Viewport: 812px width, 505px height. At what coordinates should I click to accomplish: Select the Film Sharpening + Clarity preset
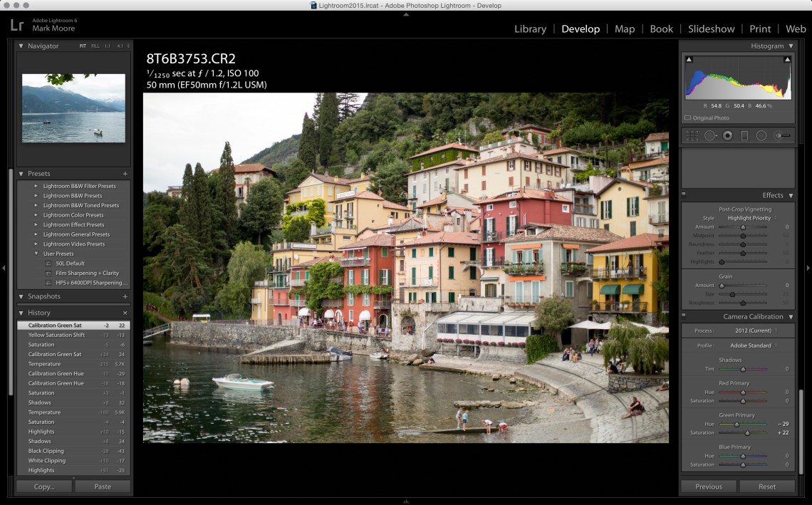(87, 273)
